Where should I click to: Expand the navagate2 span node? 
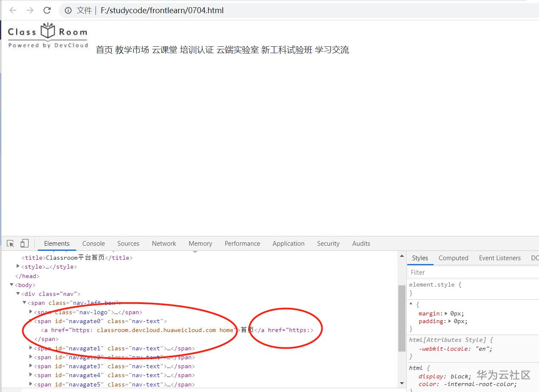(x=31, y=357)
